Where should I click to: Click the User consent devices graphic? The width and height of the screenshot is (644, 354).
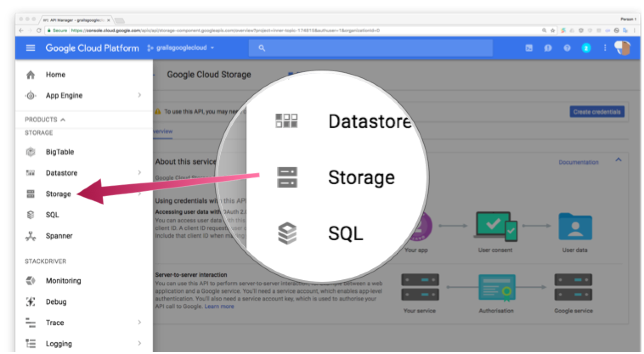coord(496,226)
